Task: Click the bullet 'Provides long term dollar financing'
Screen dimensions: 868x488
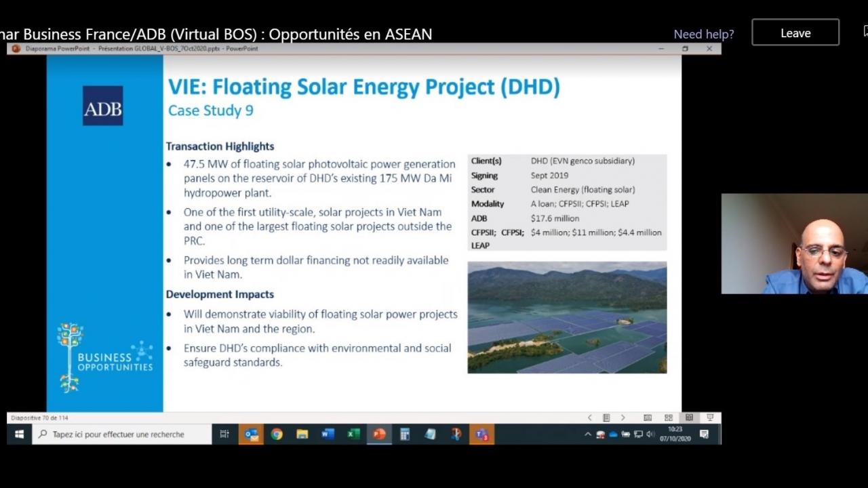Action: [316, 267]
